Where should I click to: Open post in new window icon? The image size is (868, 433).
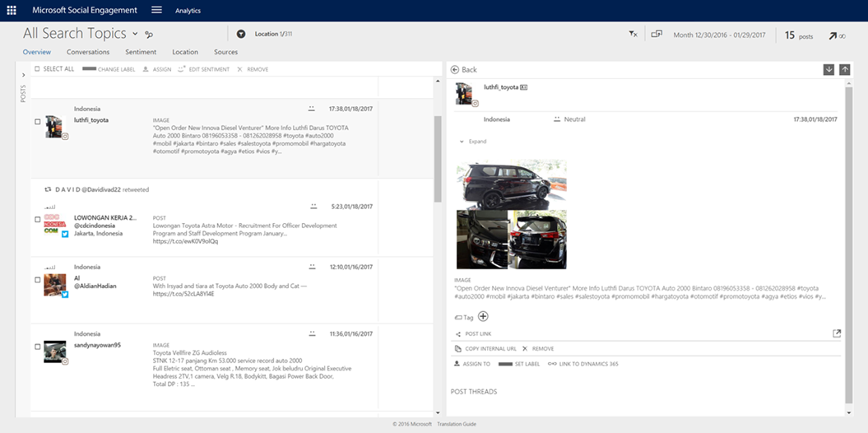point(837,333)
